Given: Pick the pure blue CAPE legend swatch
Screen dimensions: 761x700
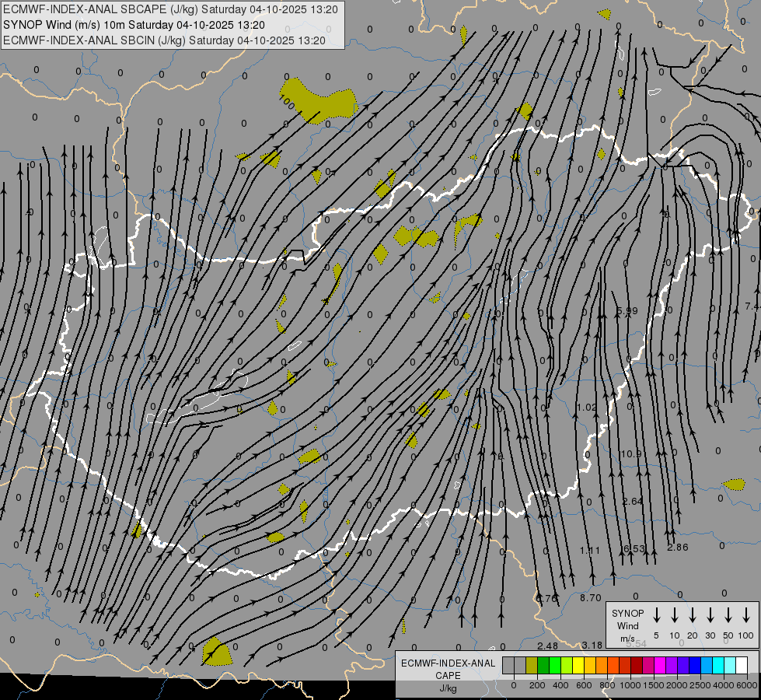Looking at the screenshot, I should pyautogui.click(x=694, y=665).
